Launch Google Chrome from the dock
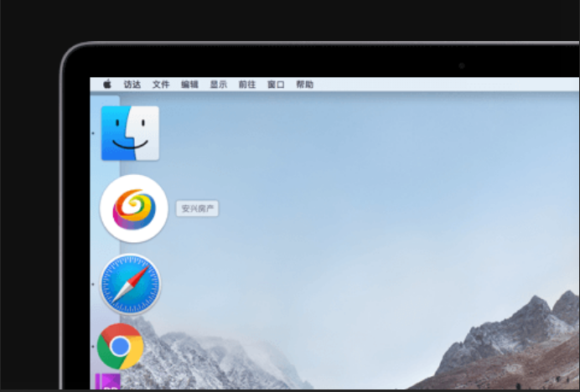Image resolution: width=580 pixels, height=392 pixels. click(120, 347)
